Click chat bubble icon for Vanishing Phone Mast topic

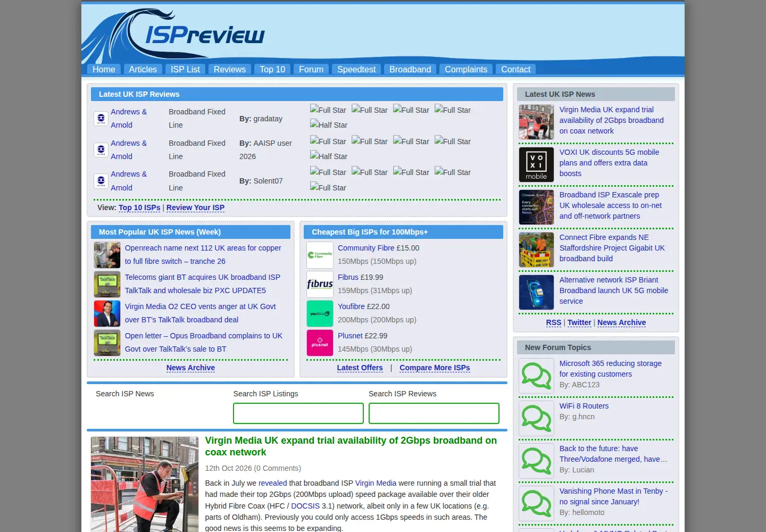pos(536,503)
